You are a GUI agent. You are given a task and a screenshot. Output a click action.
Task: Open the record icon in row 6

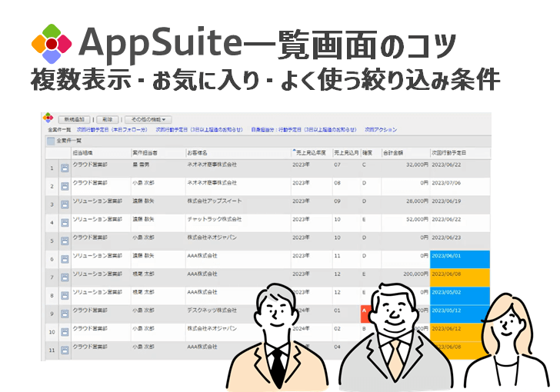[x=65, y=259]
